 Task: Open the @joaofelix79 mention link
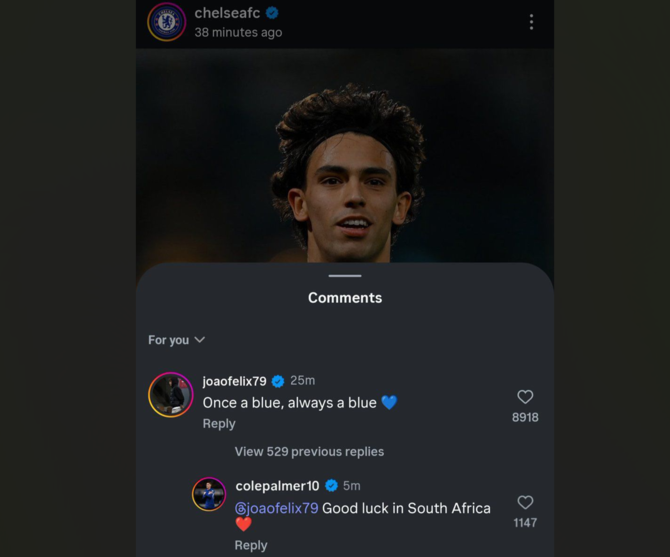click(276, 508)
